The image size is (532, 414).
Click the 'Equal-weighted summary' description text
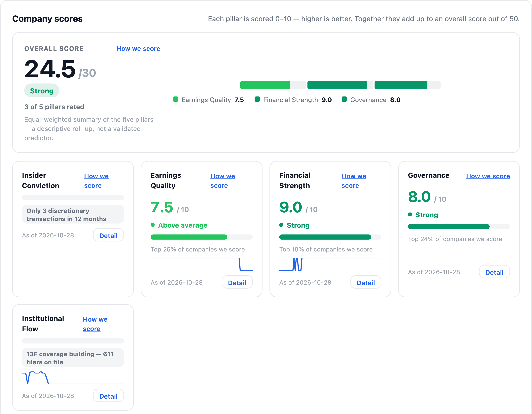pos(89,129)
